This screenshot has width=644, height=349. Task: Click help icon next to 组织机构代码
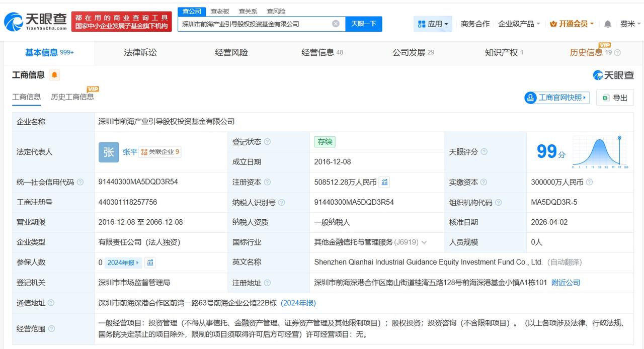(x=498, y=202)
